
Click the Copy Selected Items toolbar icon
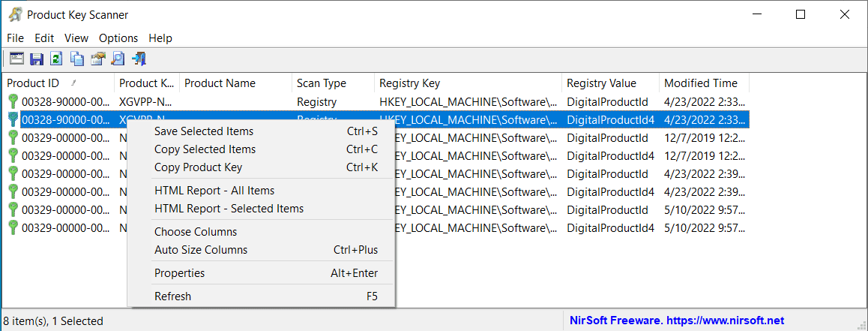(x=77, y=59)
